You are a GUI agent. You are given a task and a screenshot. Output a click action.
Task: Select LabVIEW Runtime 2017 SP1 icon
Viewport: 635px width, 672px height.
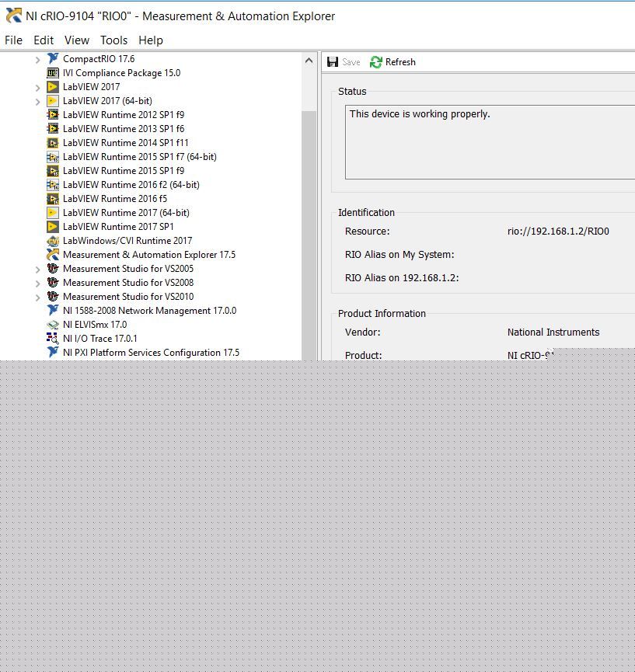point(52,227)
